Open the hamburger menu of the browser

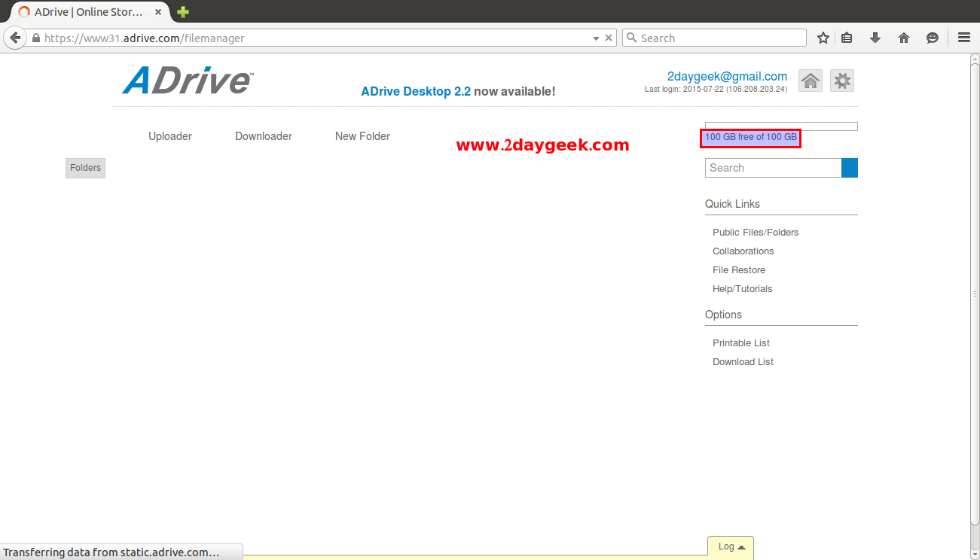point(964,38)
